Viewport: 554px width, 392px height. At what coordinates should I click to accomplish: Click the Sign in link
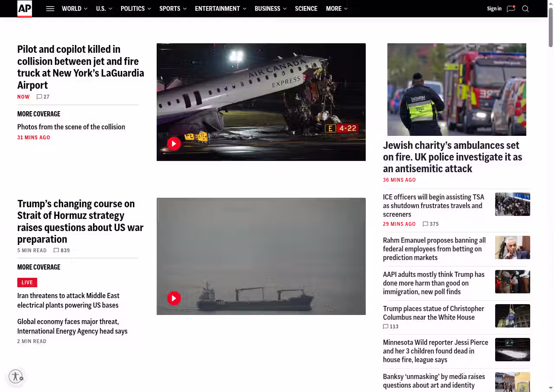click(x=494, y=9)
